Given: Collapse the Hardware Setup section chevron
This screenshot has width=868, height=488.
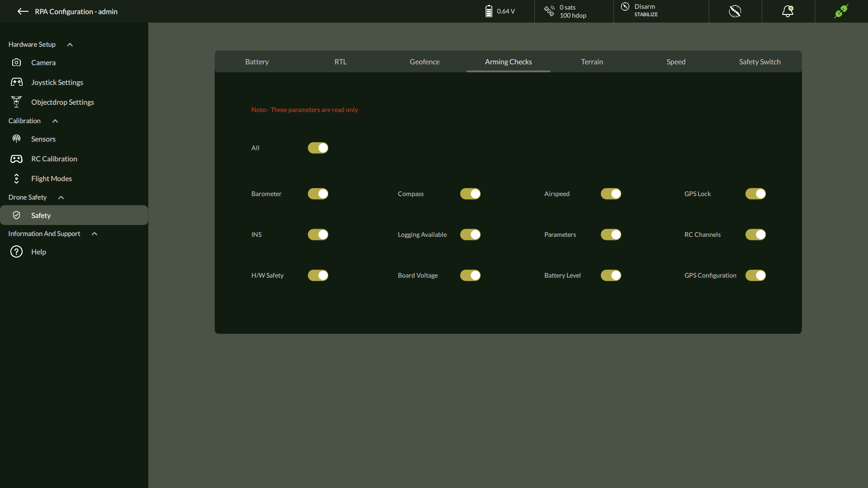Looking at the screenshot, I should pos(70,45).
